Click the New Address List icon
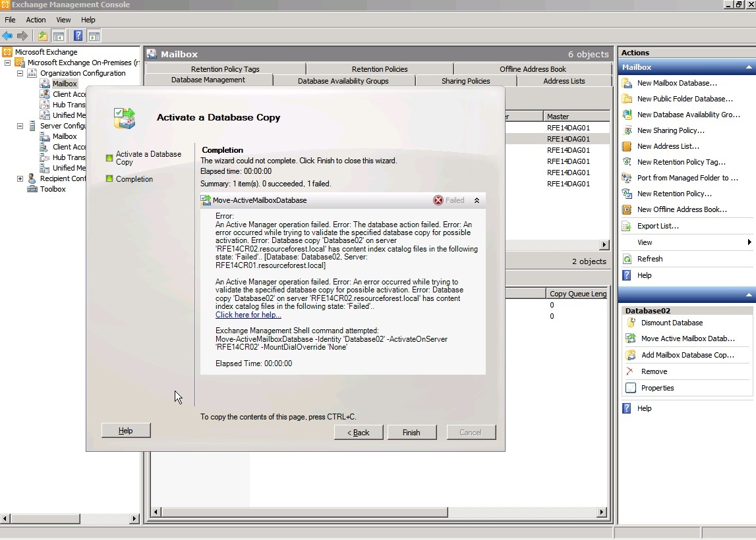Image resolution: width=756 pixels, height=540 pixels. click(x=627, y=146)
